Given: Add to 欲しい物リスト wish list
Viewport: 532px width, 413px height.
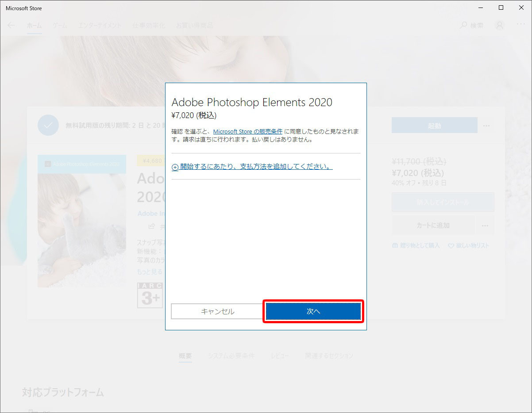Looking at the screenshot, I should pos(469,245).
